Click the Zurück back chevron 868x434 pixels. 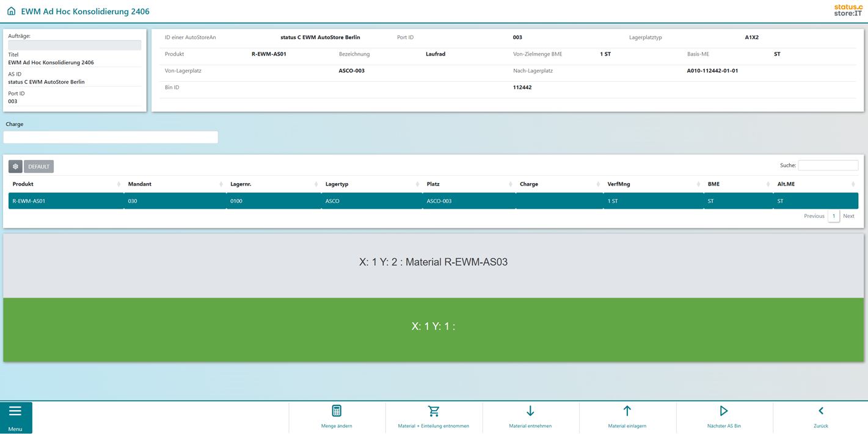[821, 411]
